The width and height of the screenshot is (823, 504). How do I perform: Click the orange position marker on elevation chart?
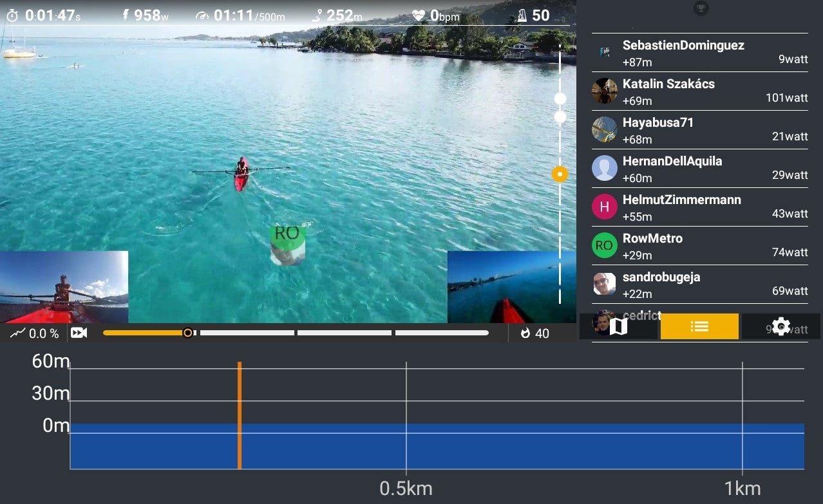240,415
